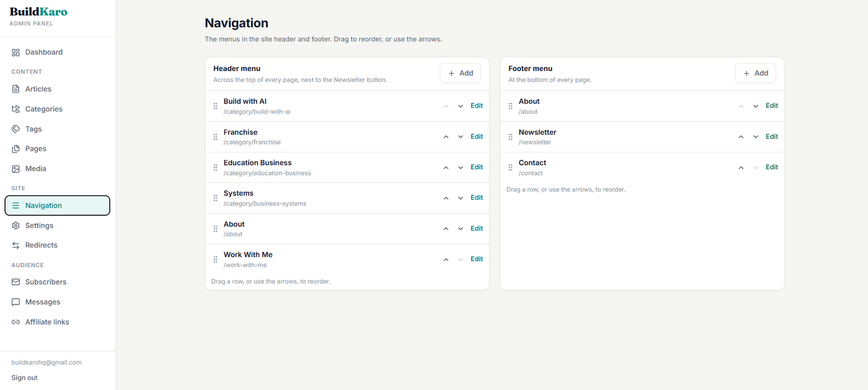This screenshot has height=390, width=868.
Task: Grab the drag handle for Build with AI
Action: click(216, 106)
